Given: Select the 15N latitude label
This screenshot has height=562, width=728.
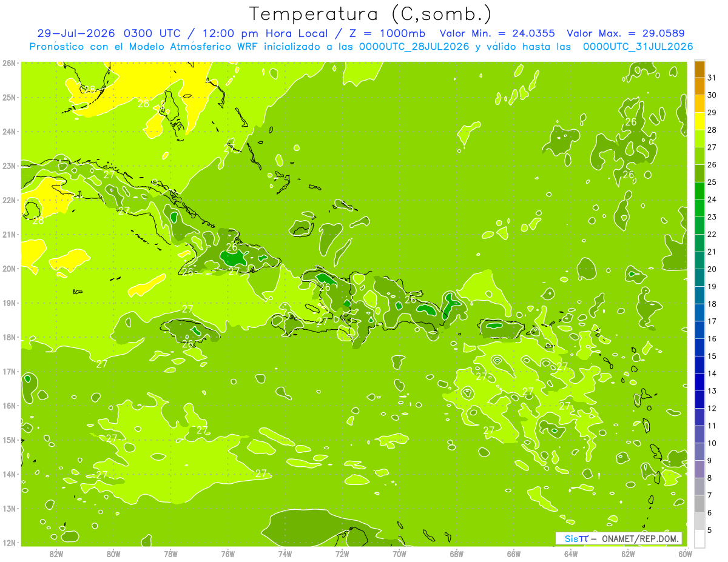Looking at the screenshot, I should tap(9, 440).
